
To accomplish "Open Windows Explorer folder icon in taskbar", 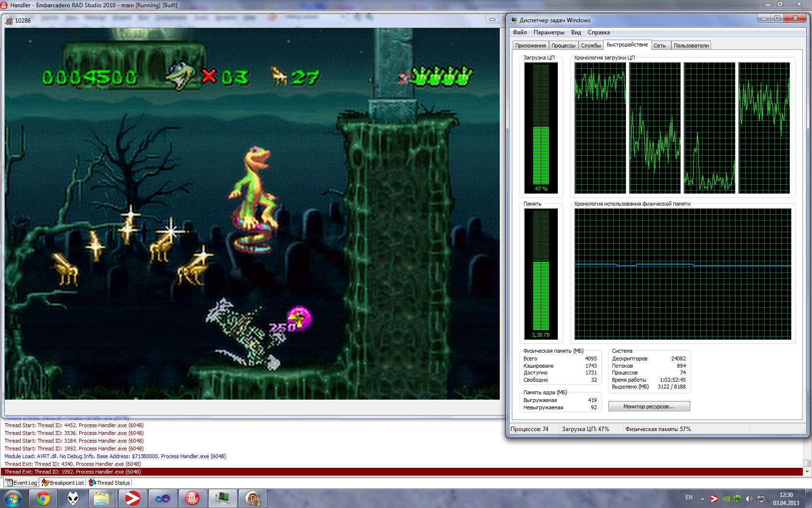I will pyautogui.click(x=102, y=498).
